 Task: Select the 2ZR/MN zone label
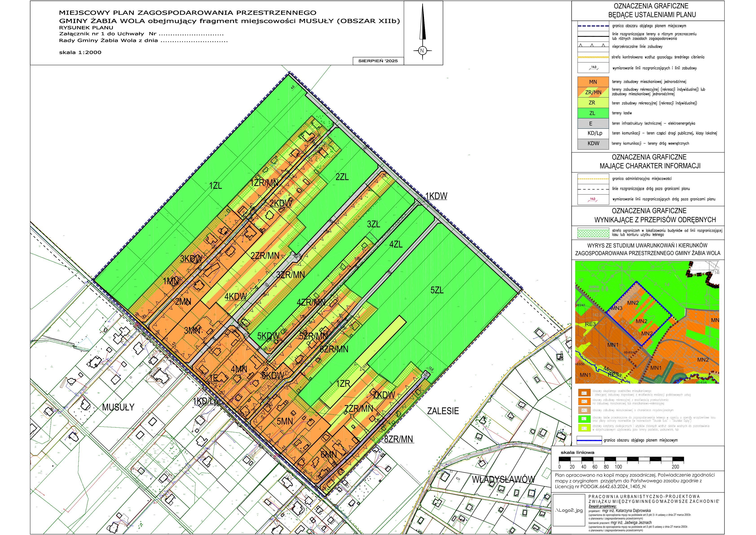[265, 256]
